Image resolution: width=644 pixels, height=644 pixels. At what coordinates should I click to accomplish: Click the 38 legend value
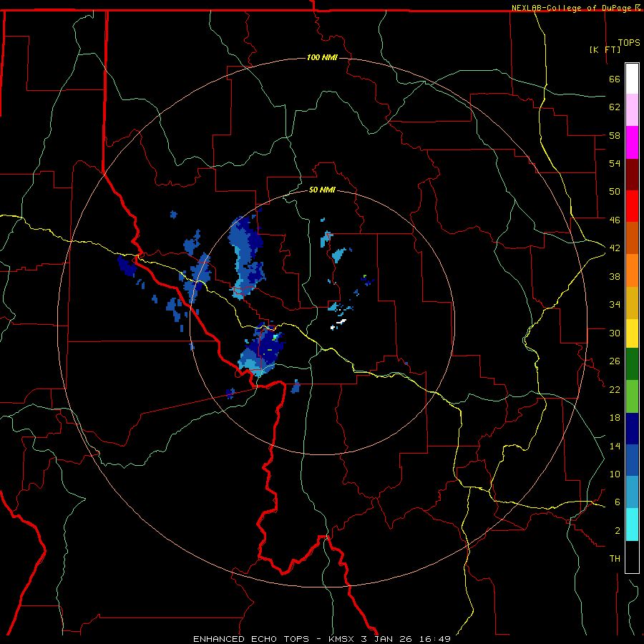click(x=615, y=276)
